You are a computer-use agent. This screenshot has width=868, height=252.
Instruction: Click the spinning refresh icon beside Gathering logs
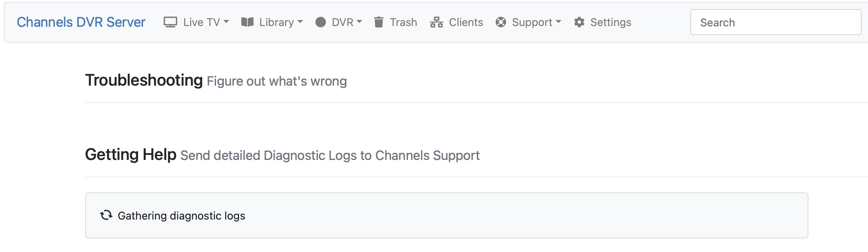106,215
